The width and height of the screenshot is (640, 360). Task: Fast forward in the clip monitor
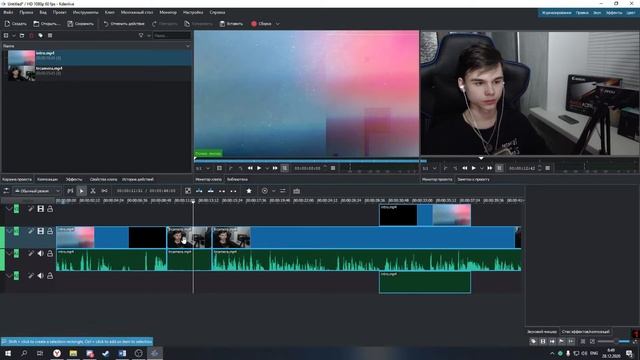(x=275, y=168)
